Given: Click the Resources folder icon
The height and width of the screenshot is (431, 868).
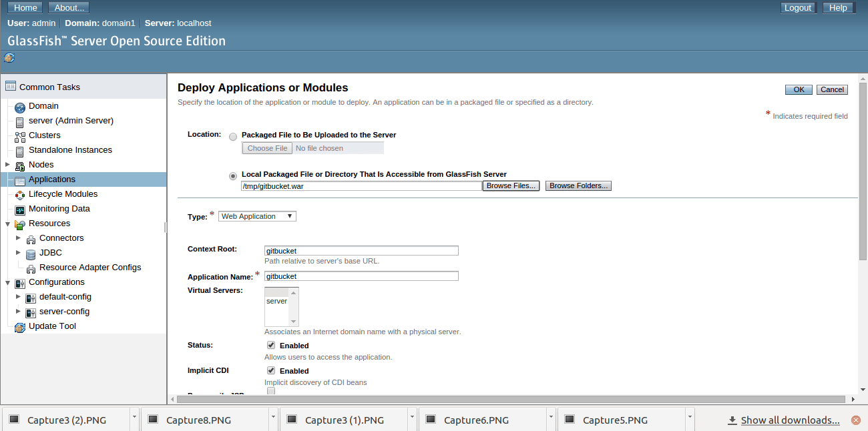Looking at the screenshot, I should coord(20,224).
